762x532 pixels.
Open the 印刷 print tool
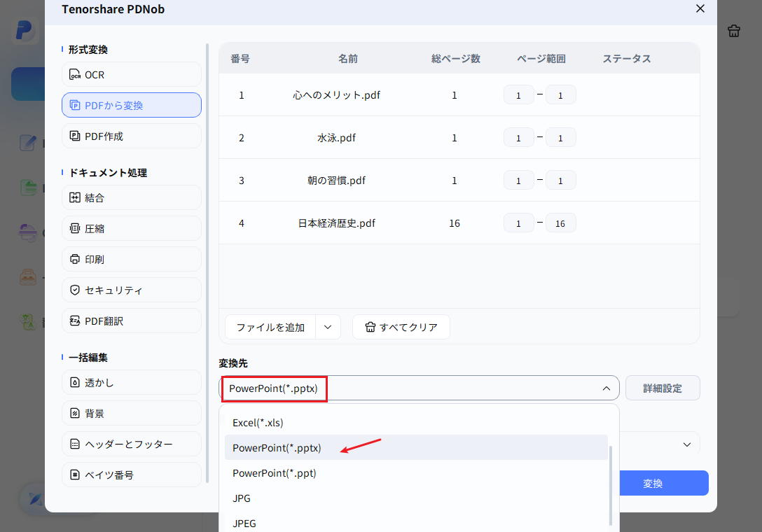click(131, 259)
